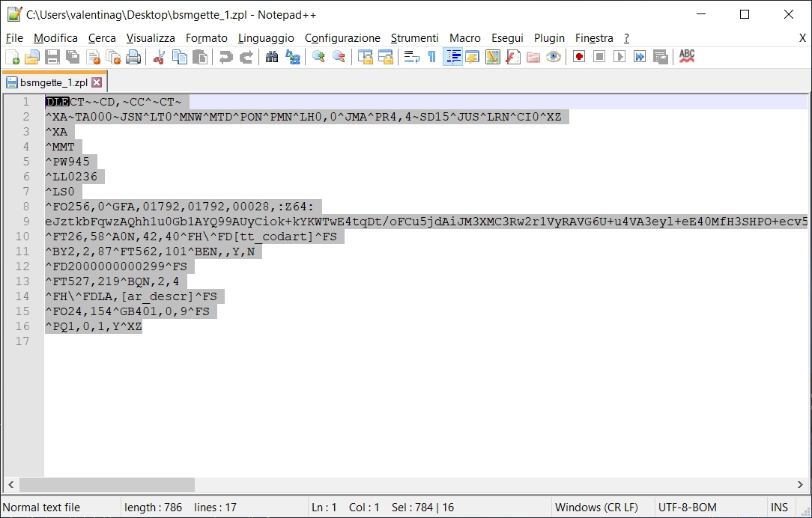Open Find with the binoculars icon
Image resolution: width=812 pixels, height=518 pixels.
coord(272,57)
